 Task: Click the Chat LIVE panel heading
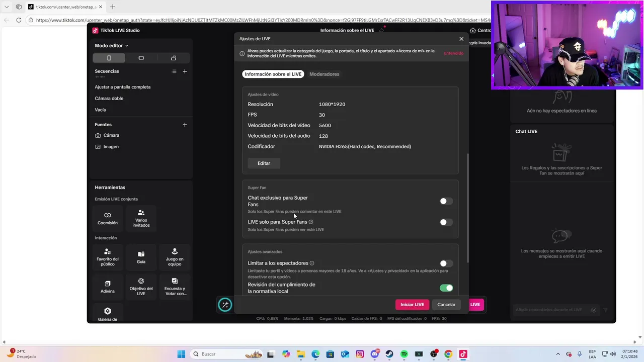526,132
